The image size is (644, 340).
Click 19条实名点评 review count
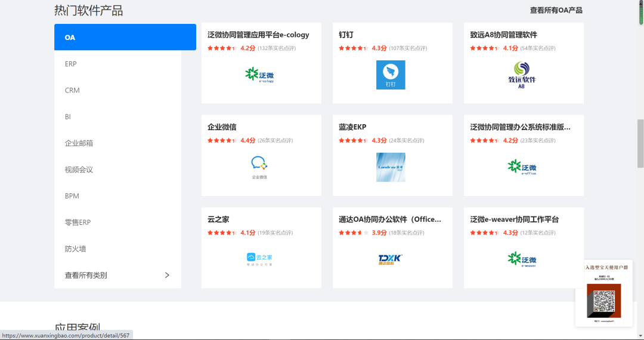pos(275,233)
